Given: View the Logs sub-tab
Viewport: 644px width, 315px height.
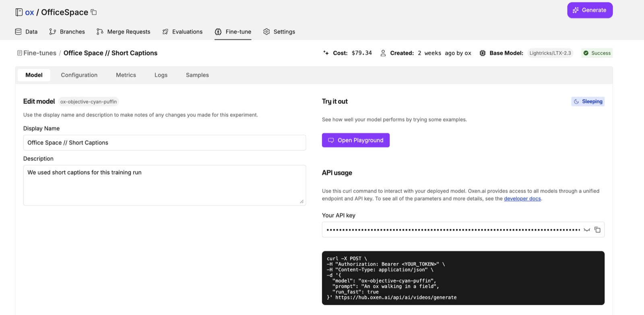Looking at the screenshot, I should pos(161,75).
